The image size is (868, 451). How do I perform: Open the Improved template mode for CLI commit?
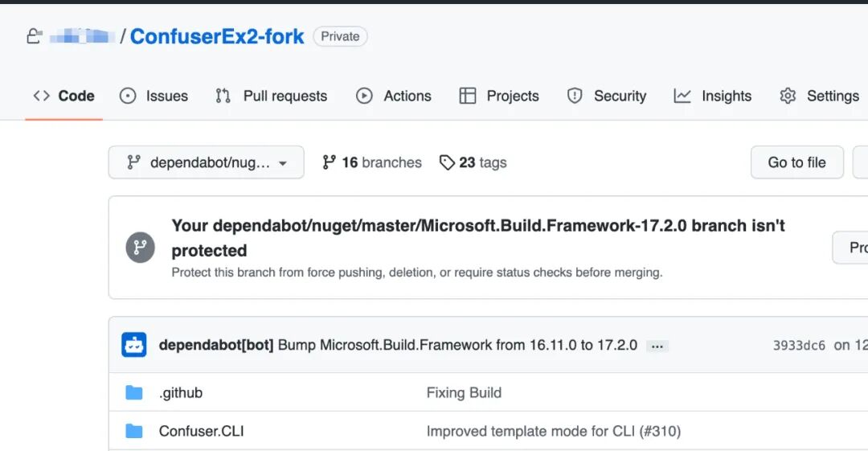(x=554, y=431)
